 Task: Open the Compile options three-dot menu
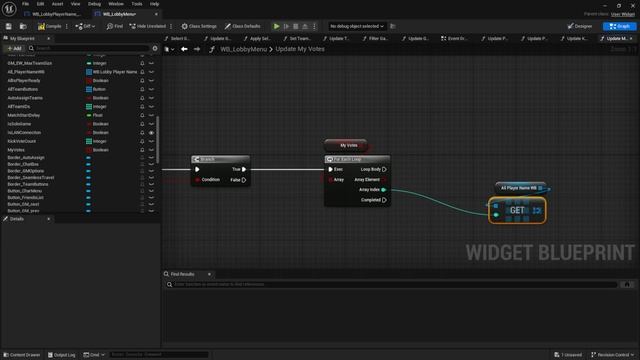[x=67, y=26]
